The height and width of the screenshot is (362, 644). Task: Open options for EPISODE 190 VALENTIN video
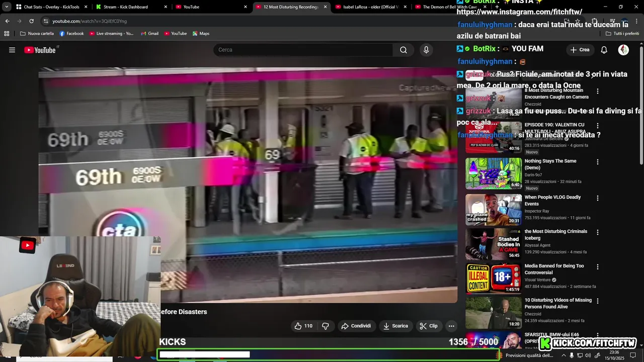(x=598, y=126)
